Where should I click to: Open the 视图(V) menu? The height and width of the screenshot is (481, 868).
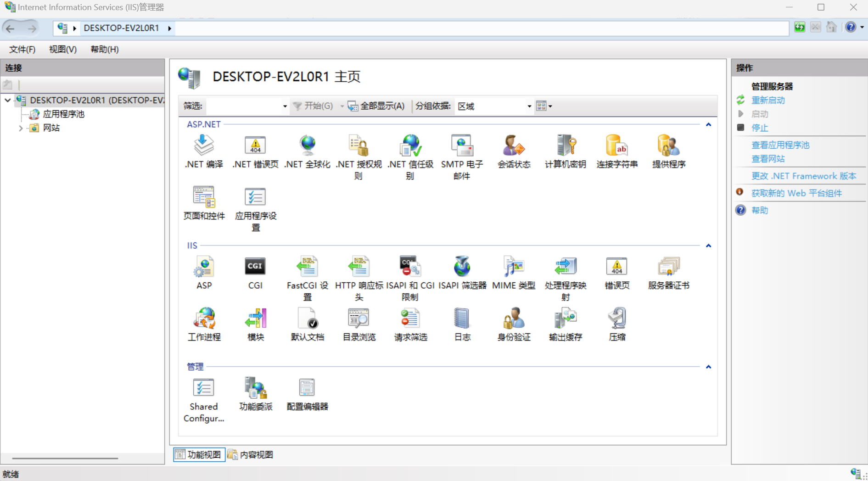pyautogui.click(x=63, y=49)
